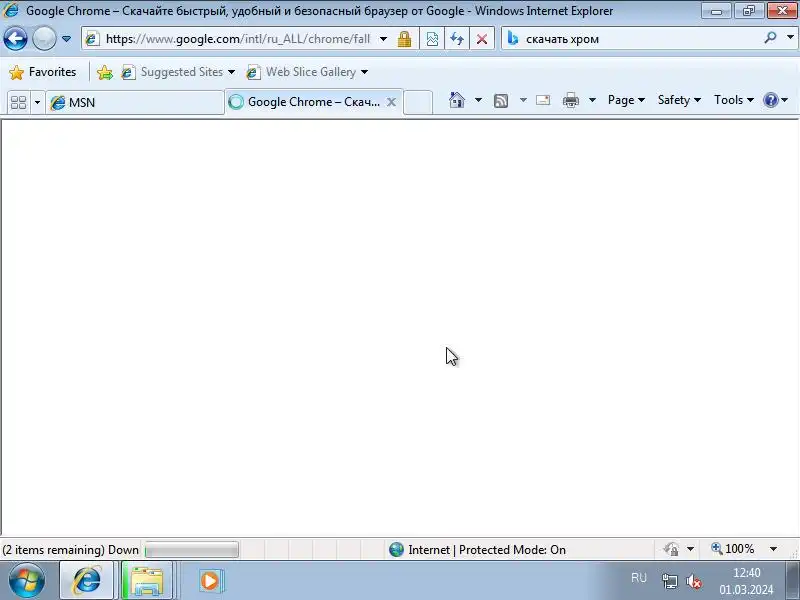
Task: Expand the address bar autocomplete dropdown
Action: point(383,39)
